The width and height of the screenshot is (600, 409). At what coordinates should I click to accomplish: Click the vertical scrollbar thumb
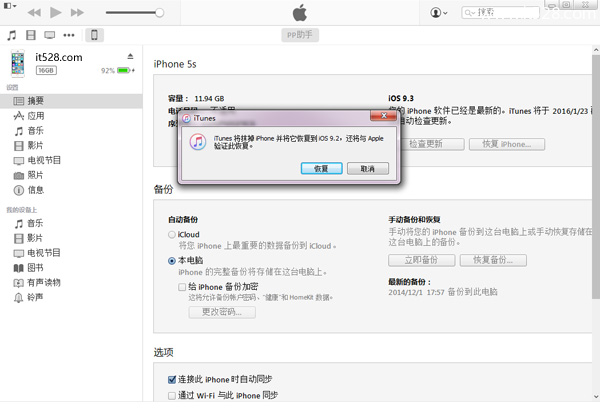tap(596, 176)
